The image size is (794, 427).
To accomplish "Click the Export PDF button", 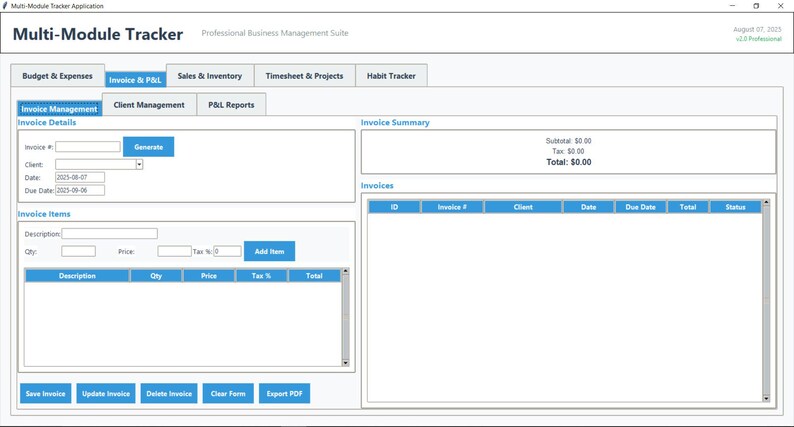I will pyautogui.click(x=285, y=394).
